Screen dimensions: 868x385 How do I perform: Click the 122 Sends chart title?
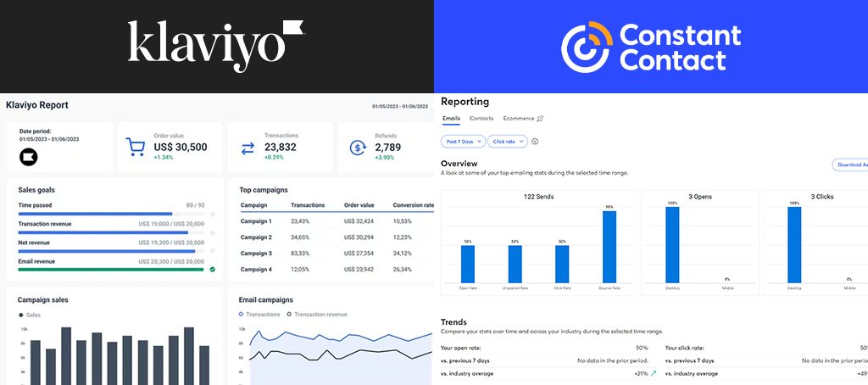[538, 197]
